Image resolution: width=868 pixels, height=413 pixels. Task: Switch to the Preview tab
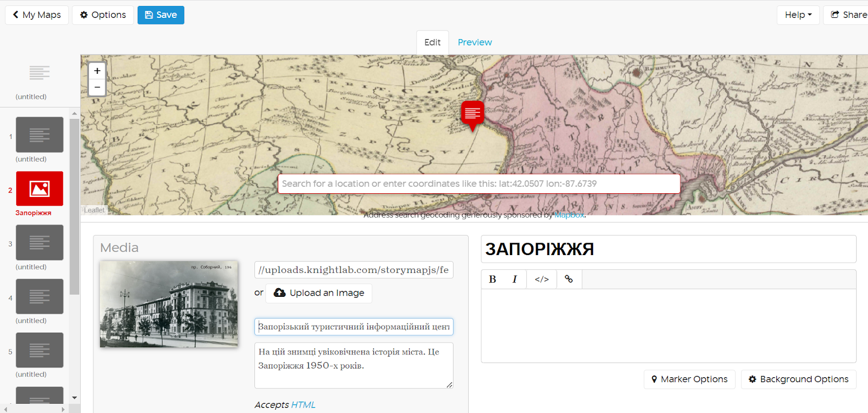pos(475,42)
